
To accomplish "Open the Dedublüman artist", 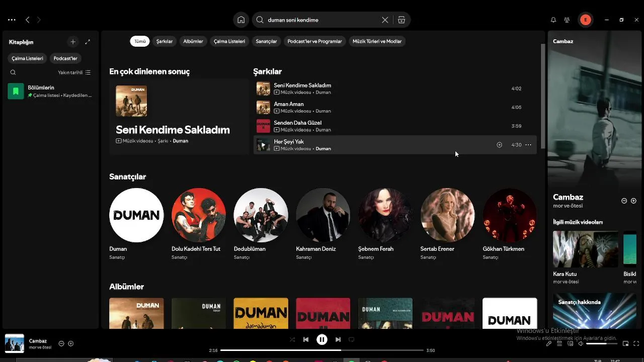I will tap(261, 215).
